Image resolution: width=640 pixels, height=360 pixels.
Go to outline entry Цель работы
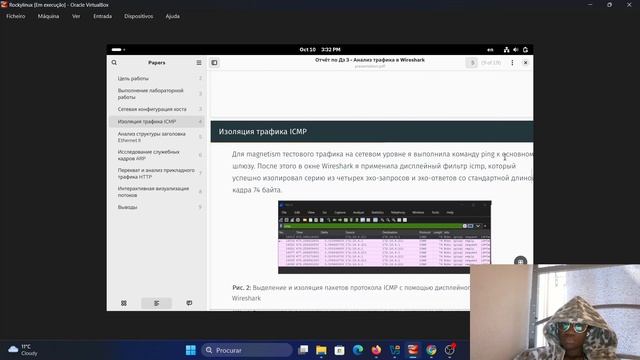[x=157, y=78]
